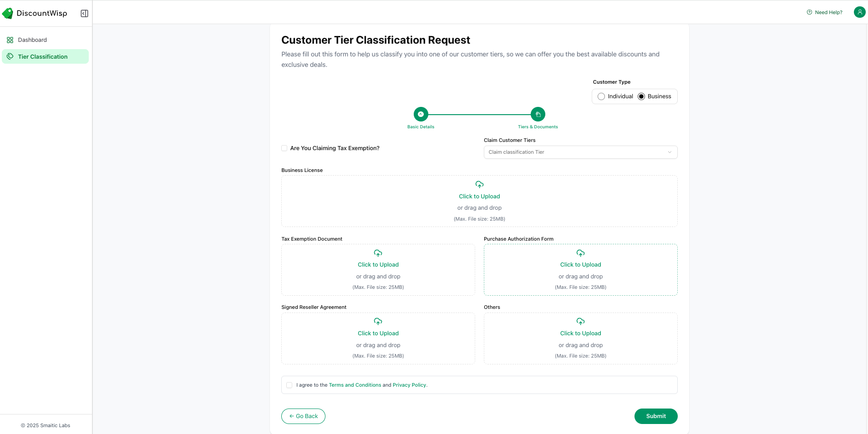This screenshot has height=434, width=868.
Task: Click Business License upload cloud icon
Action: pyautogui.click(x=479, y=185)
